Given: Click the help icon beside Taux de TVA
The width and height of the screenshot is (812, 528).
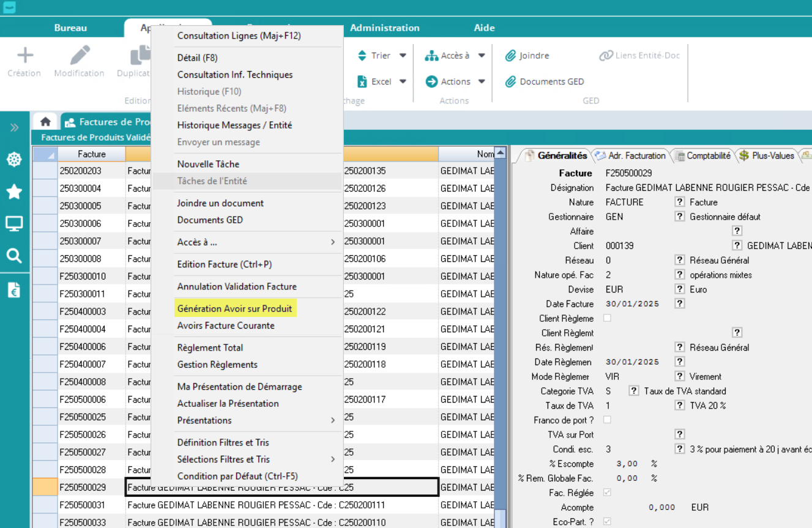Looking at the screenshot, I should (x=679, y=406).
